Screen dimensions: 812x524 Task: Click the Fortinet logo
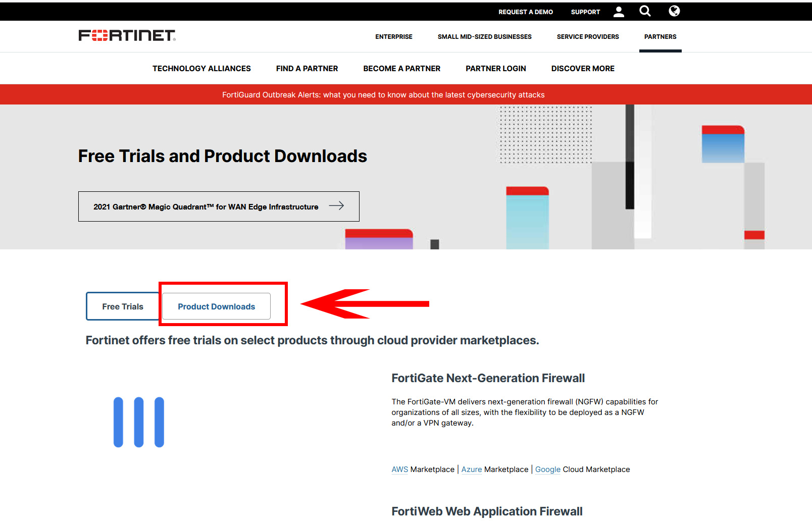pyautogui.click(x=127, y=35)
